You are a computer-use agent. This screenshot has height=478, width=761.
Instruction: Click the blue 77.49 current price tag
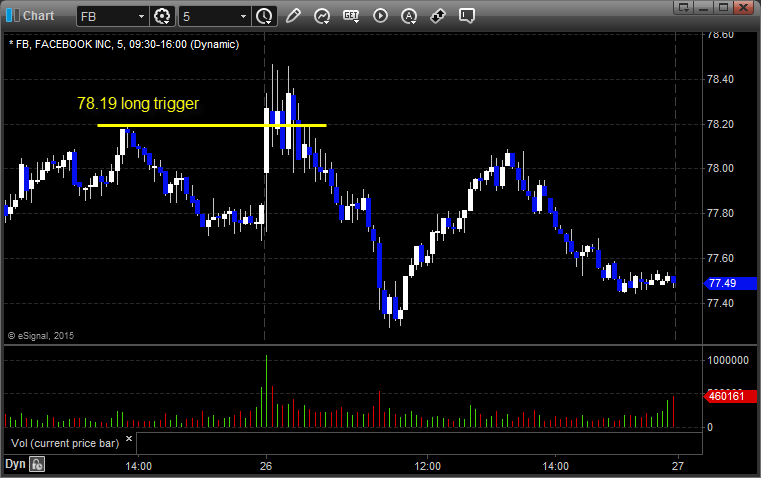[730, 283]
